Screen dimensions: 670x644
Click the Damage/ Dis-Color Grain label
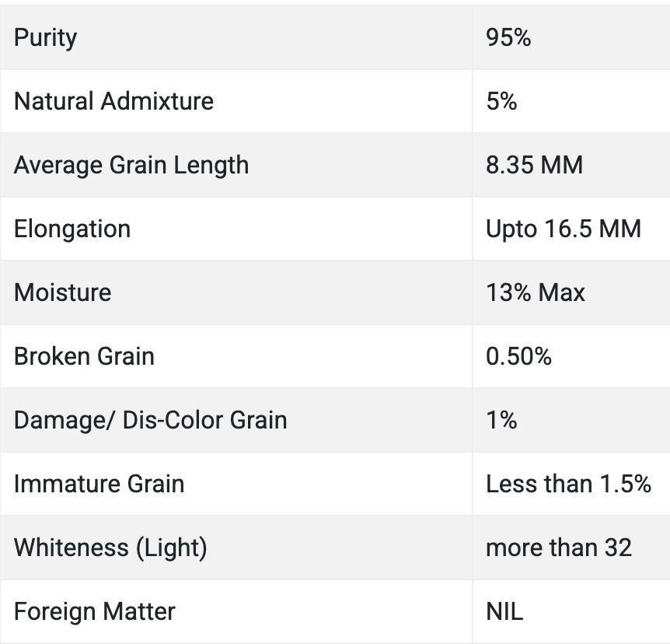tap(151, 420)
